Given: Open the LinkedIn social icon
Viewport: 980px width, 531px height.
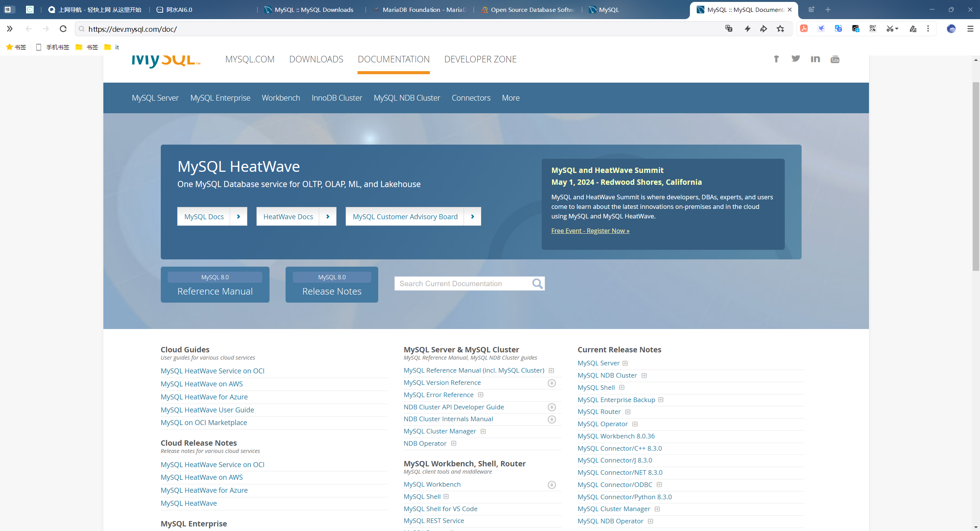Looking at the screenshot, I should coord(815,59).
